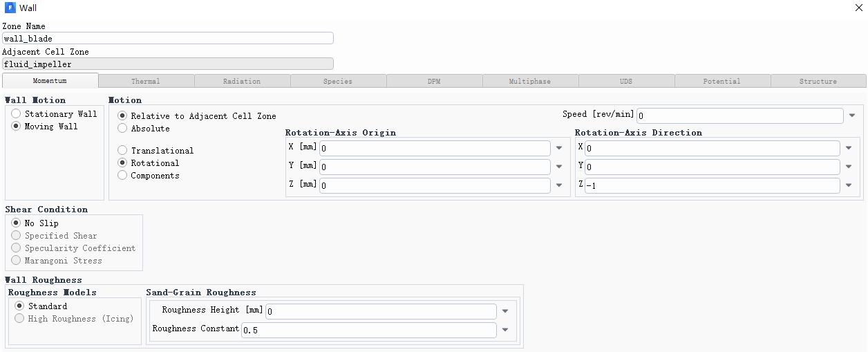Image resolution: width=868 pixels, height=352 pixels.
Task: Open Rotation-Axis Direction Y dropdown arrow
Action: [849, 167]
